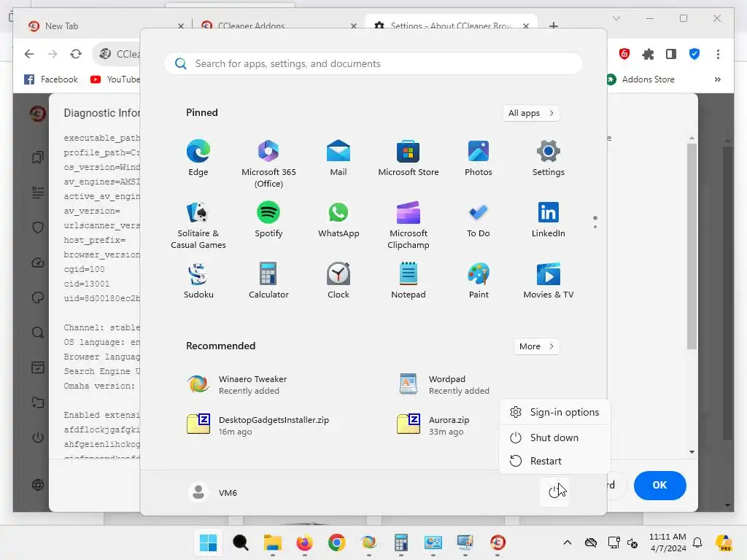Expand All apps list
Viewport: 747px width, 560px height.
pos(531,113)
